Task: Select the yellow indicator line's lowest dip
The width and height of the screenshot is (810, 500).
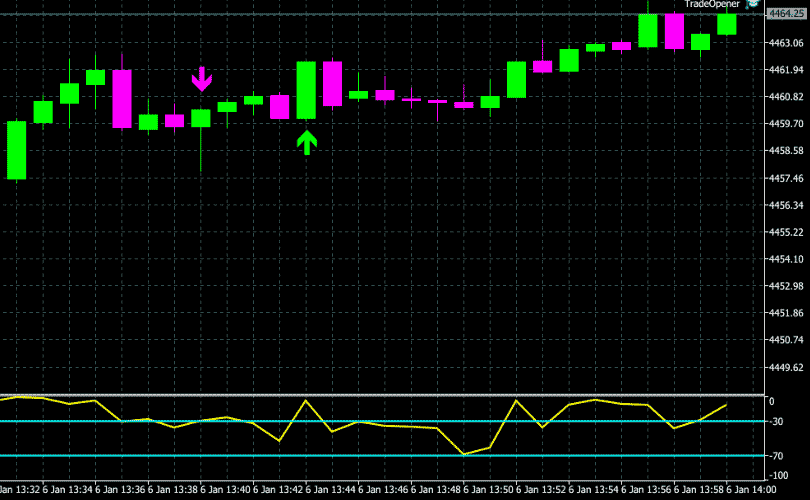Action: click(464, 454)
